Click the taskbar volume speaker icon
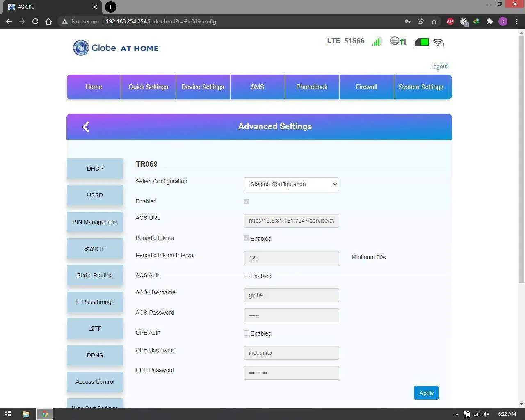This screenshot has width=525, height=420. (x=486, y=414)
